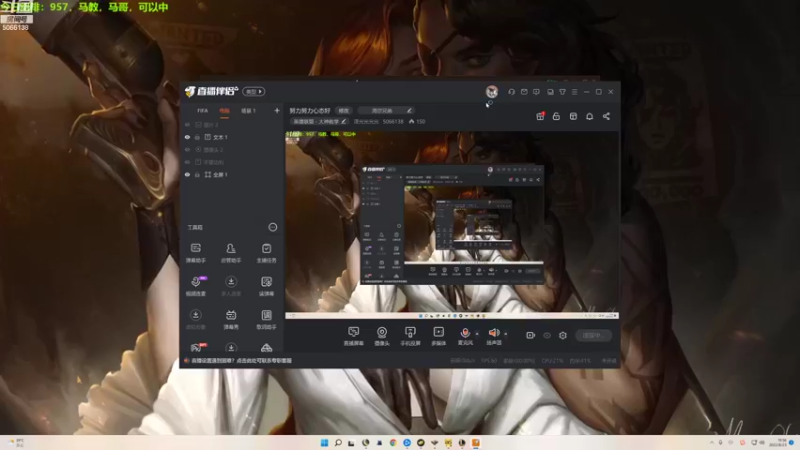800x450 pixels.
Task: Click the PK tool with red badge
Action: (x=197, y=347)
